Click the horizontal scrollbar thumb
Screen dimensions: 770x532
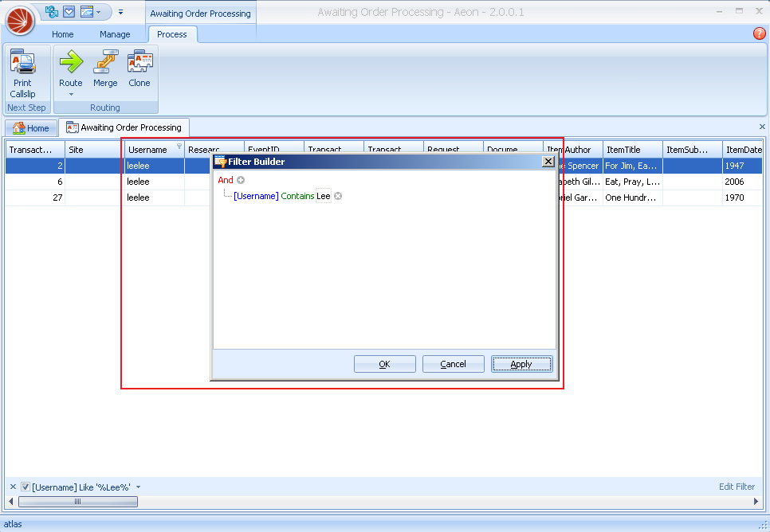77,502
